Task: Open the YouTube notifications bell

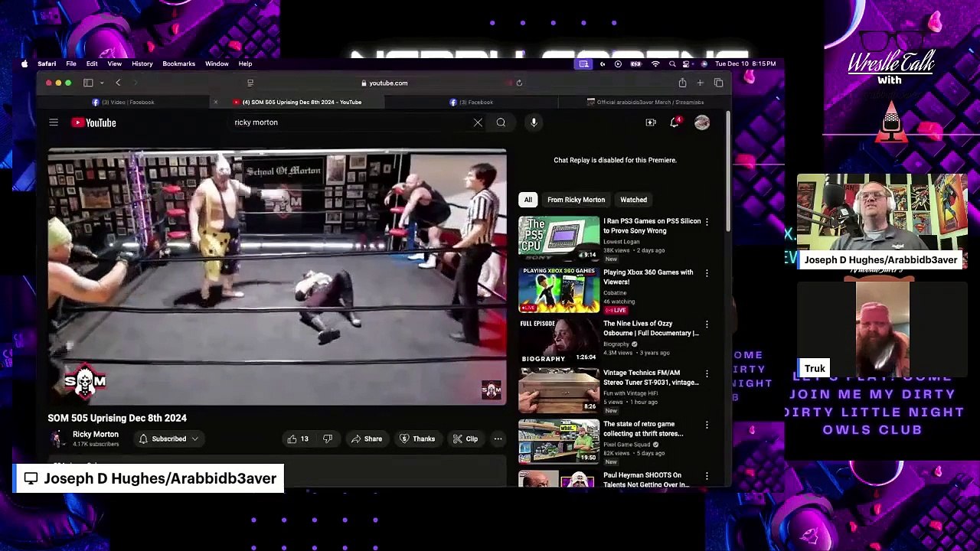Action: pos(675,122)
